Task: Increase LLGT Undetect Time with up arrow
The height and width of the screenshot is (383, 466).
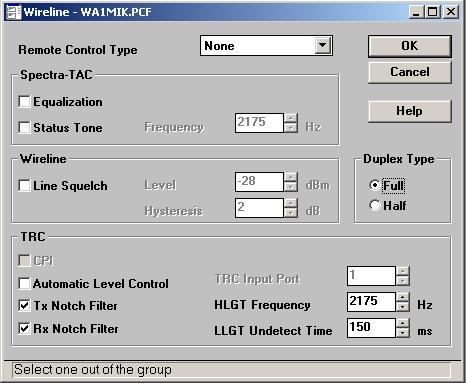Action: (x=403, y=323)
